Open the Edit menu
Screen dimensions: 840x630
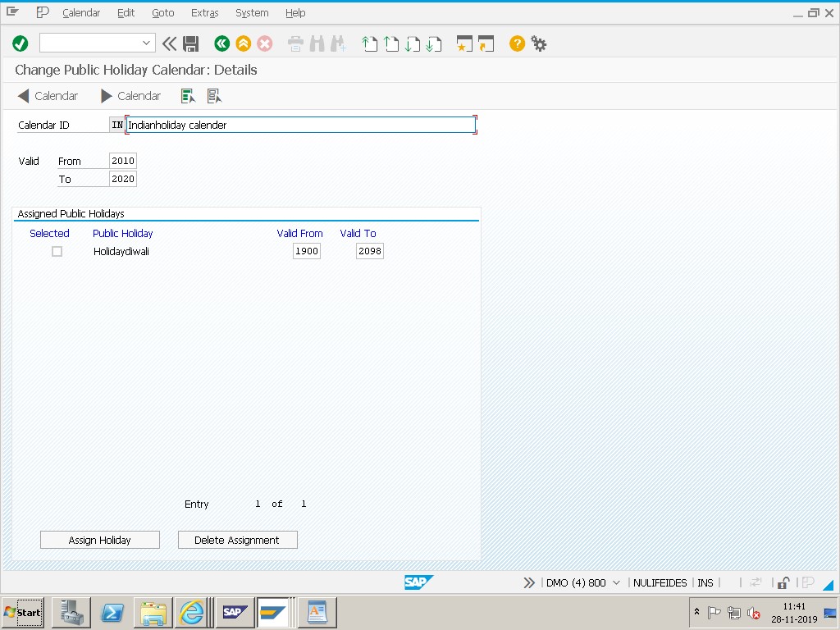[x=126, y=13]
